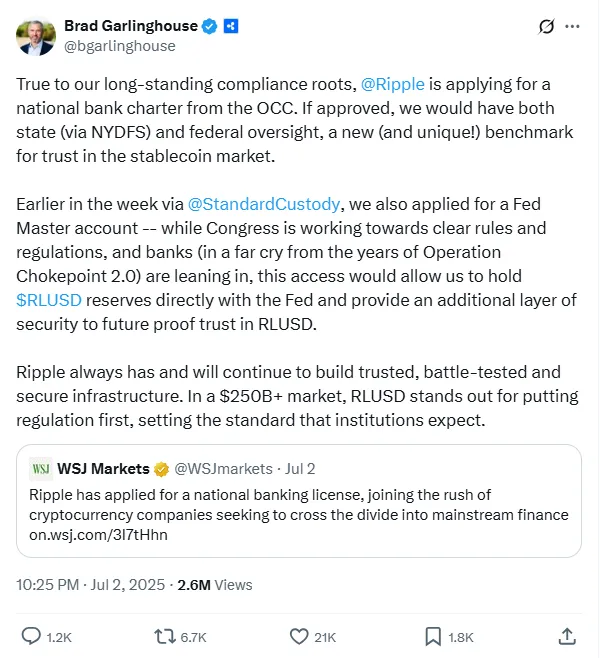Bookmark this tweet
Viewport: 600px width, 658px height.
(434, 635)
